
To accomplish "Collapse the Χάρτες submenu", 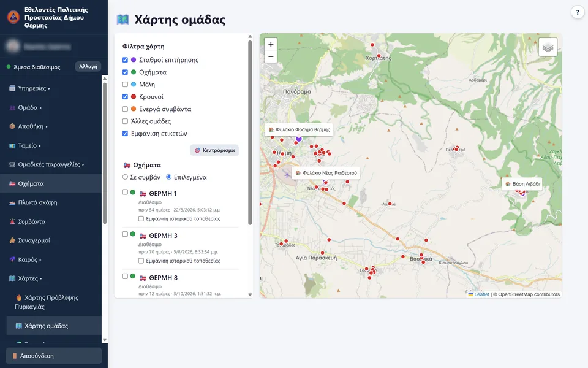I will pyautogui.click(x=41, y=278).
